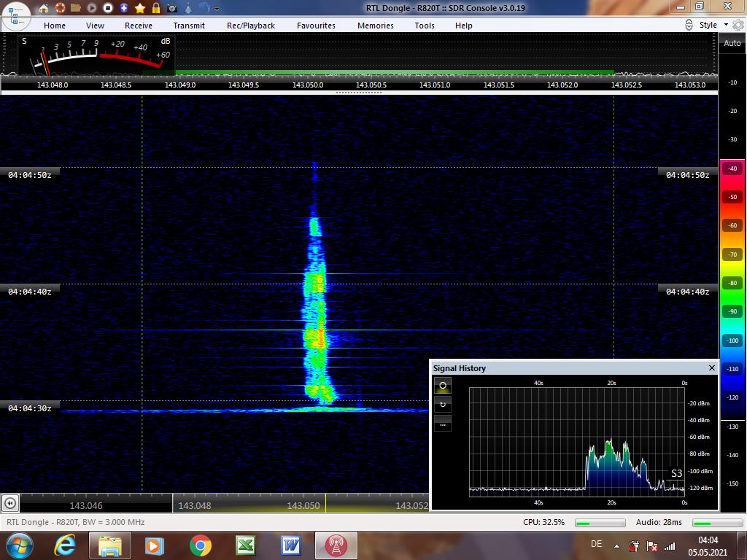The height and width of the screenshot is (560, 747).
Task: Open the Windows Start button
Action: pyautogui.click(x=20, y=545)
